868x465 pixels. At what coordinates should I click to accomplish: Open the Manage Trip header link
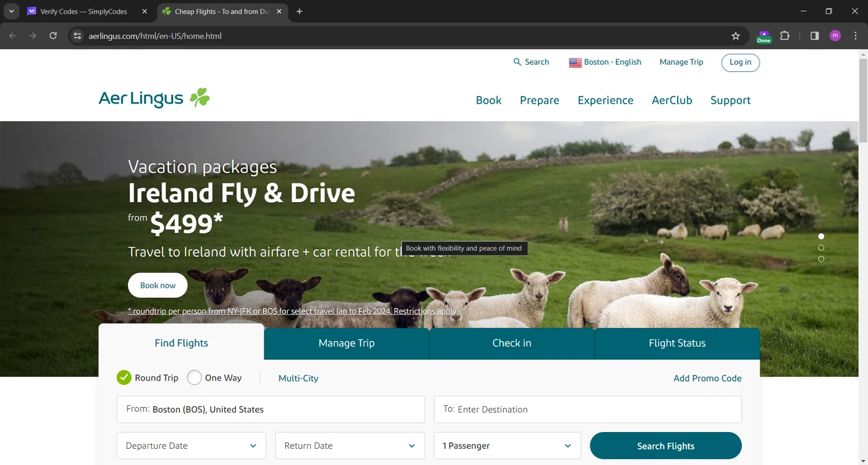tap(681, 62)
